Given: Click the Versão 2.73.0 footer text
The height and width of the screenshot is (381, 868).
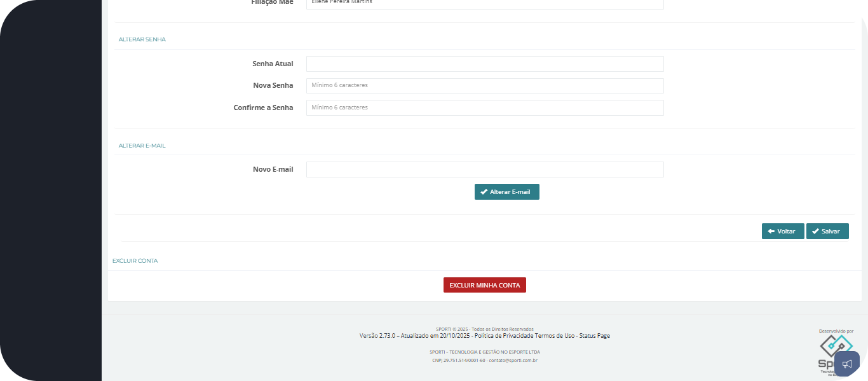Looking at the screenshot, I should [377, 336].
